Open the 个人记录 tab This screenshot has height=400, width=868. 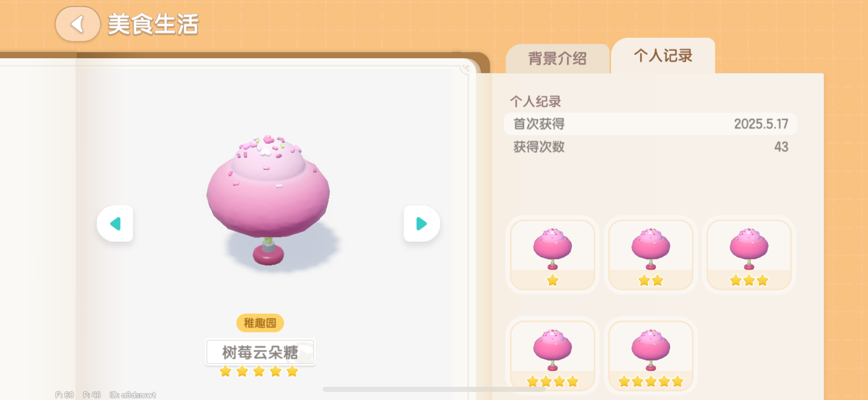tap(663, 56)
